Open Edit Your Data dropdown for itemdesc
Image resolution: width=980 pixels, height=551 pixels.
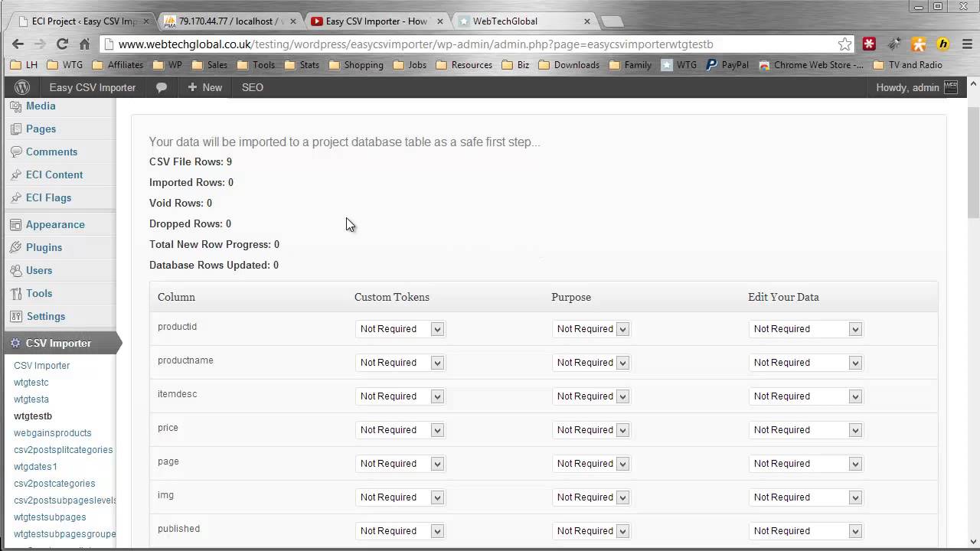click(x=805, y=396)
